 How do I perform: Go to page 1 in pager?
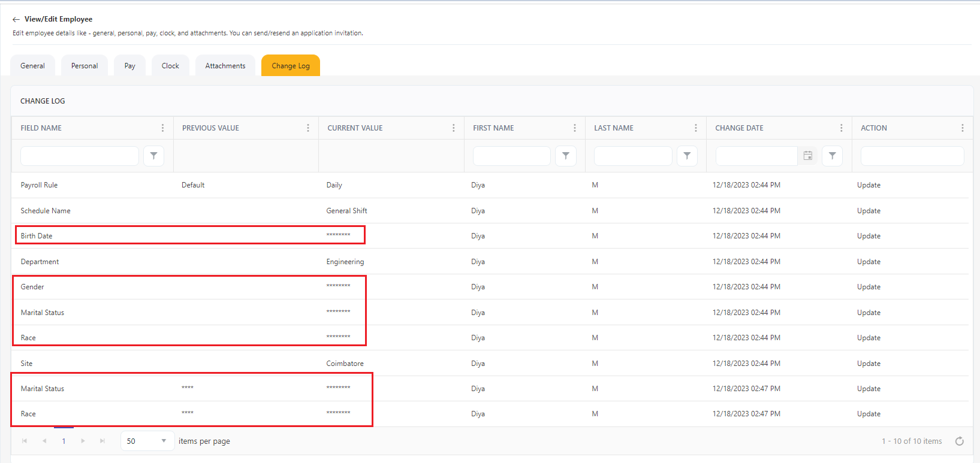tap(64, 441)
